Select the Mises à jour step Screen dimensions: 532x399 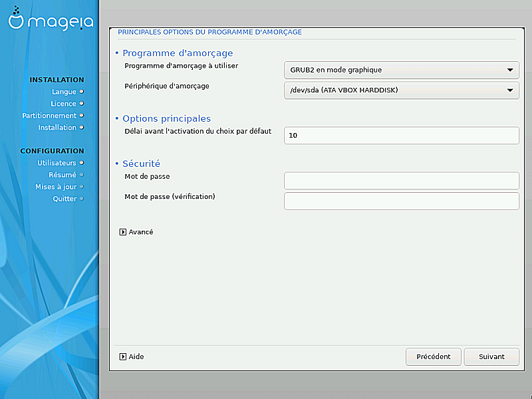59,187
